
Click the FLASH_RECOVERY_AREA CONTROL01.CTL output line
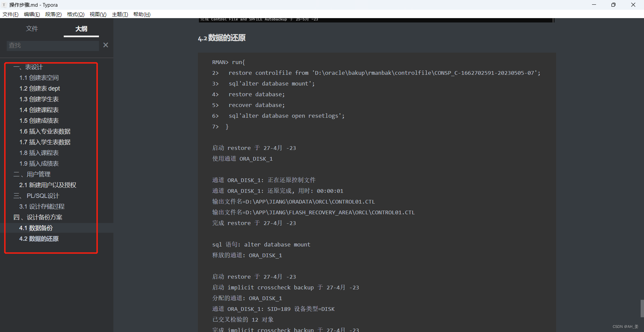point(313,213)
